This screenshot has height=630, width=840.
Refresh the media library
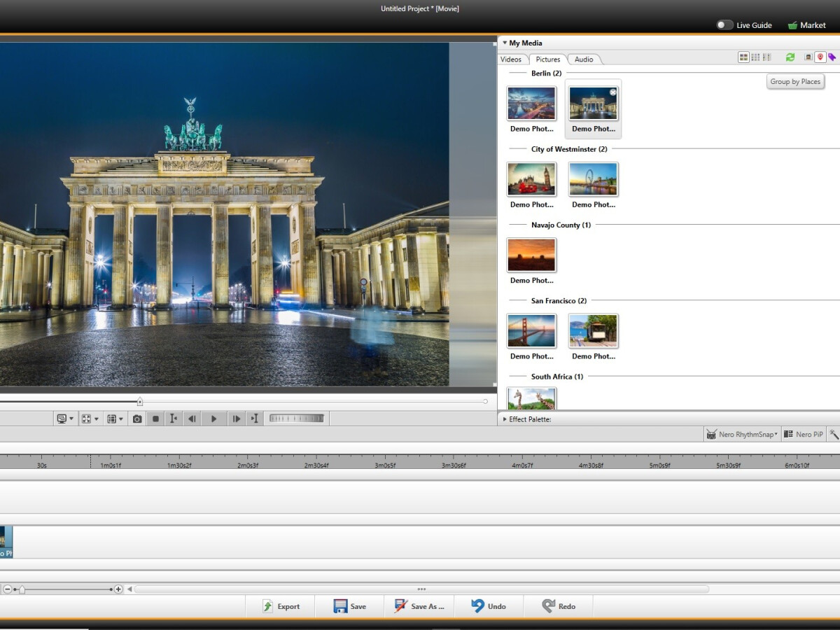(790, 57)
